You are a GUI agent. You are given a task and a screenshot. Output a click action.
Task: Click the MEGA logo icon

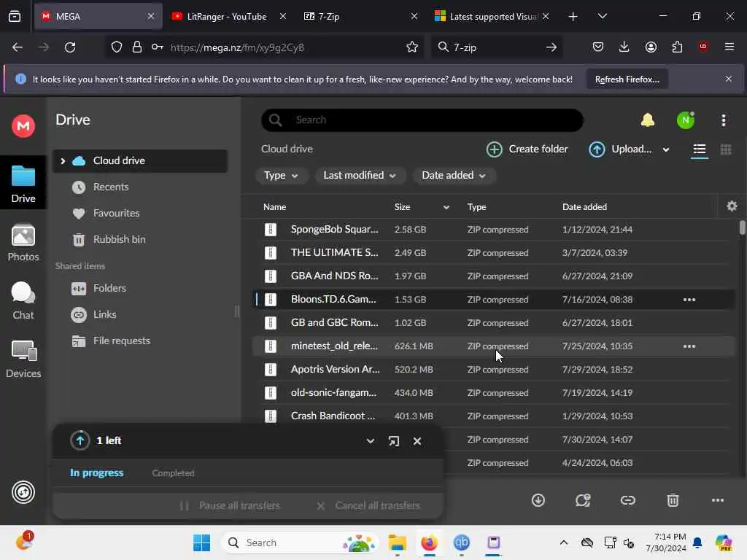(x=23, y=126)
